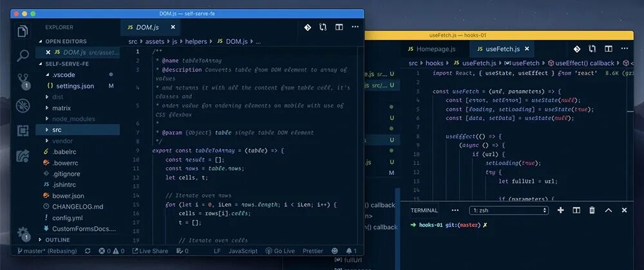Image resolution: width=644 pixels, height=270 pixels.
Task: Click helpers in the DOM.js breadcrumb
Action: click(196, 41)
